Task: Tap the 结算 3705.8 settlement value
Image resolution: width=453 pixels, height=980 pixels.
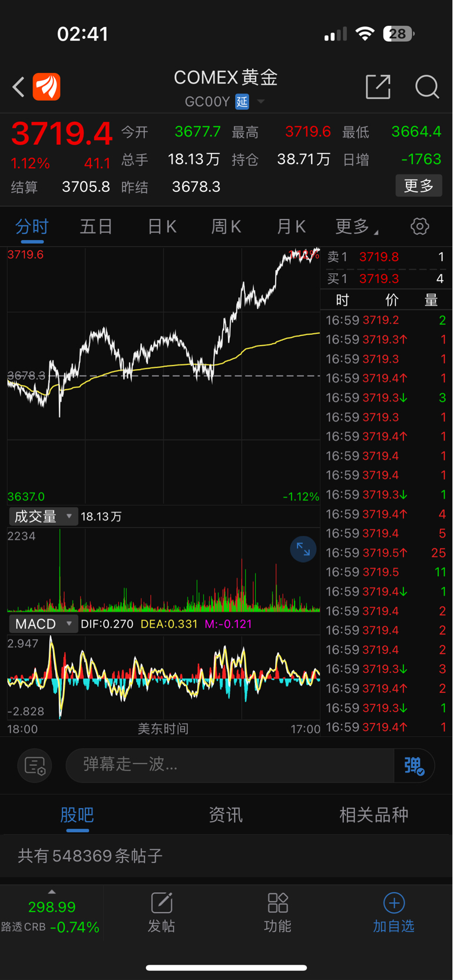Action: click(86, 187)
